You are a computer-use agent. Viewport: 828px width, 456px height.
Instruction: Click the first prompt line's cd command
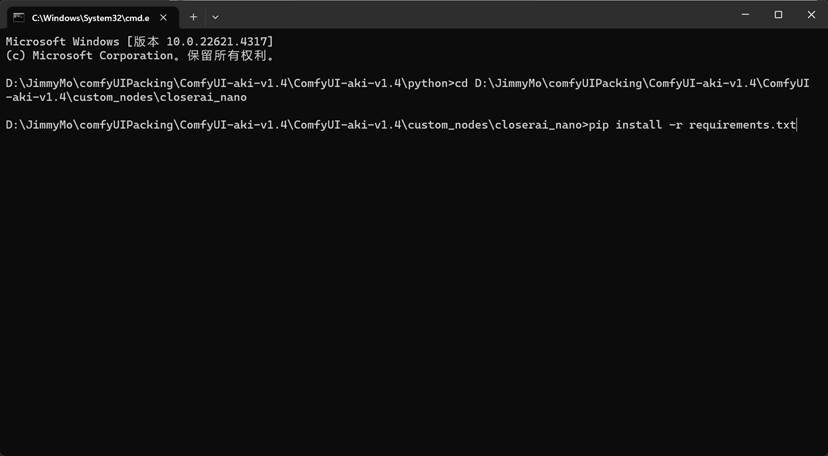pyautogui.click(x=461, y=83)
